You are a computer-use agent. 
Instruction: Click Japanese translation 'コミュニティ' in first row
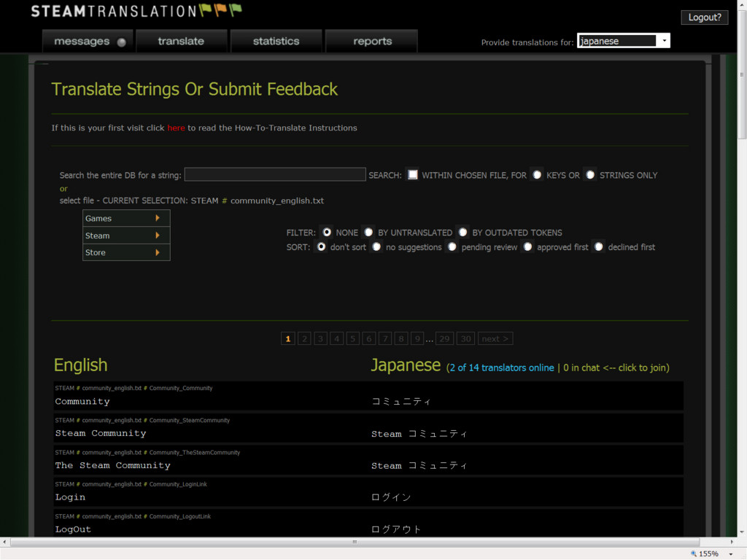click(401, 402)
